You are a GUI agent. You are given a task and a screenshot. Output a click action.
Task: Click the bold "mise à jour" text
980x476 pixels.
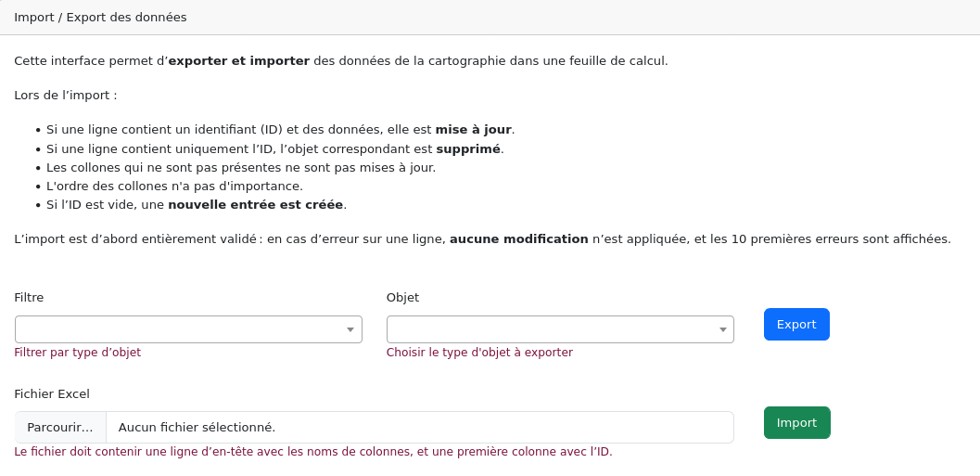tap(473, 130)
